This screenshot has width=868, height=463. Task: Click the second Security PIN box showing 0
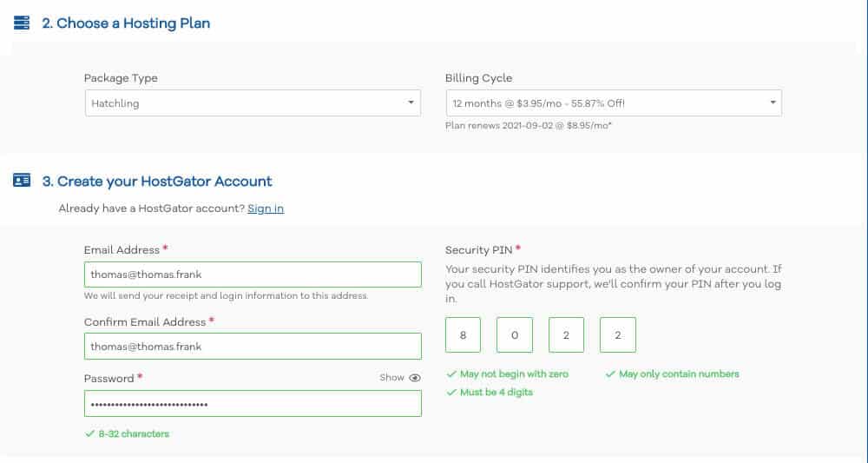click(515, 335)
